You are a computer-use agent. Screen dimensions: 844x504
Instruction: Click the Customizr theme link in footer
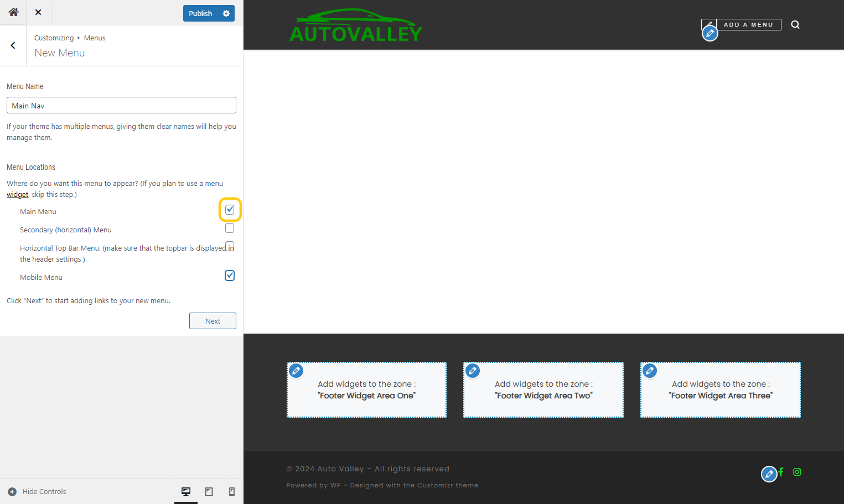pyautogui.click(x=447, y=485)
